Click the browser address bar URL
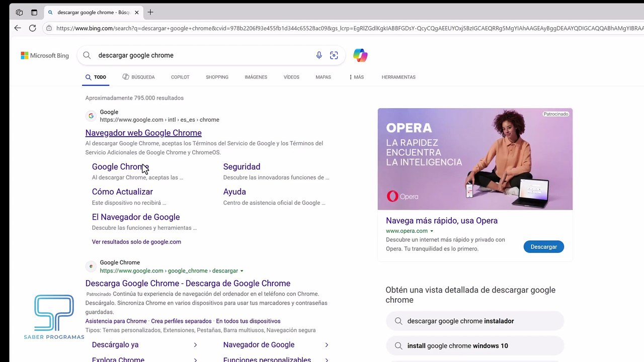This screenshot has width=644, height=362. coord(349,28)
